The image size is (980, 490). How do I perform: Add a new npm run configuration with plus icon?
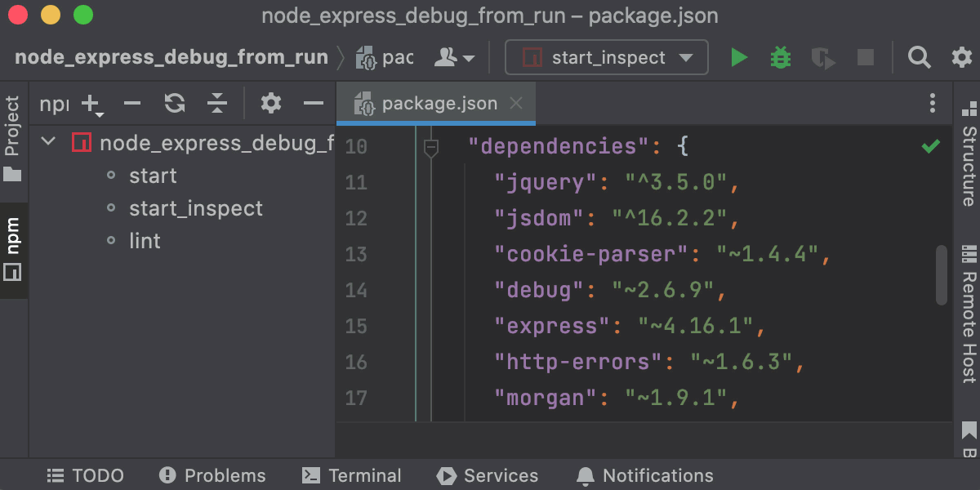[88, 104]
